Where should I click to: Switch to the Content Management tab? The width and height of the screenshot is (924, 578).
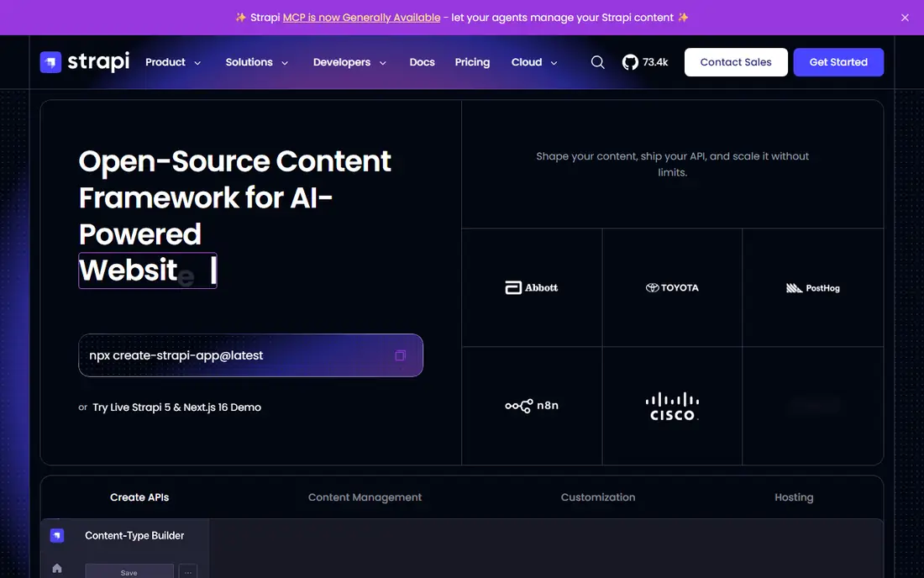tap(365, 497)
